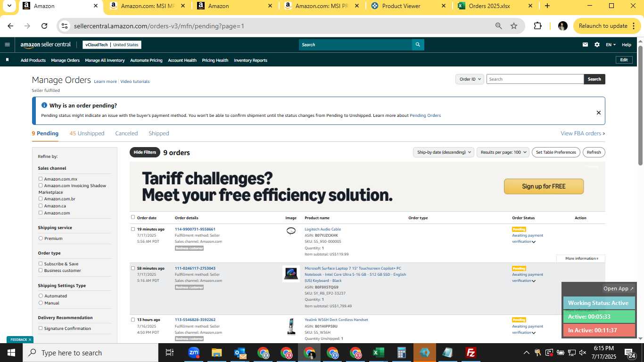Bookmark this page with the star icon
This screenshot has height=362, width=644.
pos(514,26)
